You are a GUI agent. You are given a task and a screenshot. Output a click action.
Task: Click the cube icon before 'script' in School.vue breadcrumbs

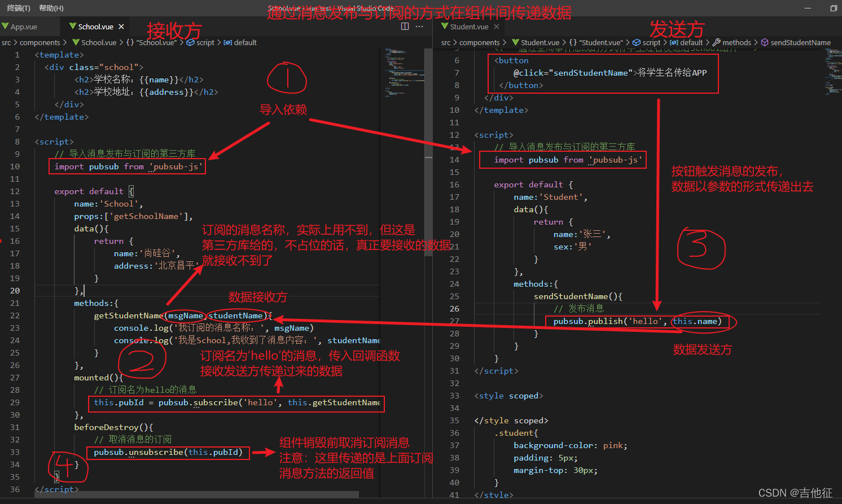tap(191, 42)
